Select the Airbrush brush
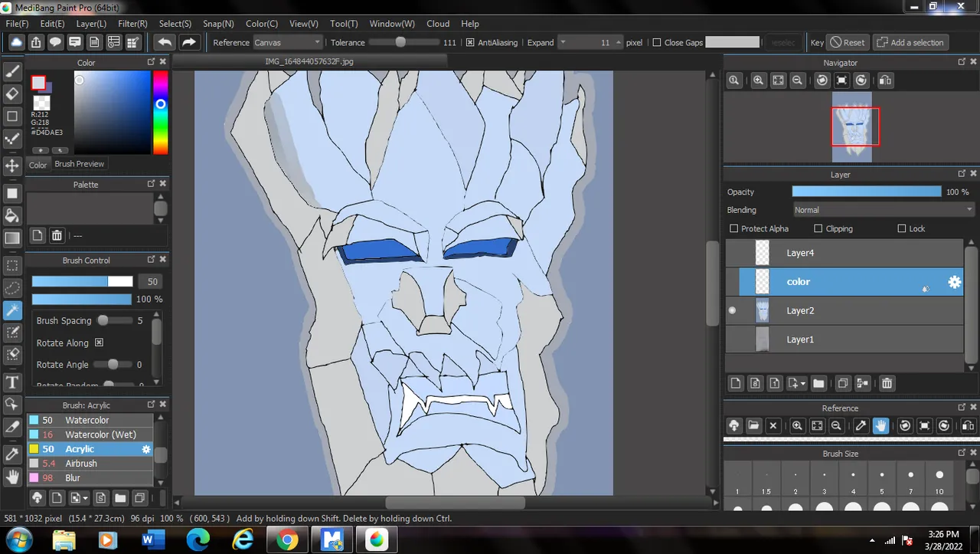This screenshot has width=980, height=554. click(x=90, y=464)
